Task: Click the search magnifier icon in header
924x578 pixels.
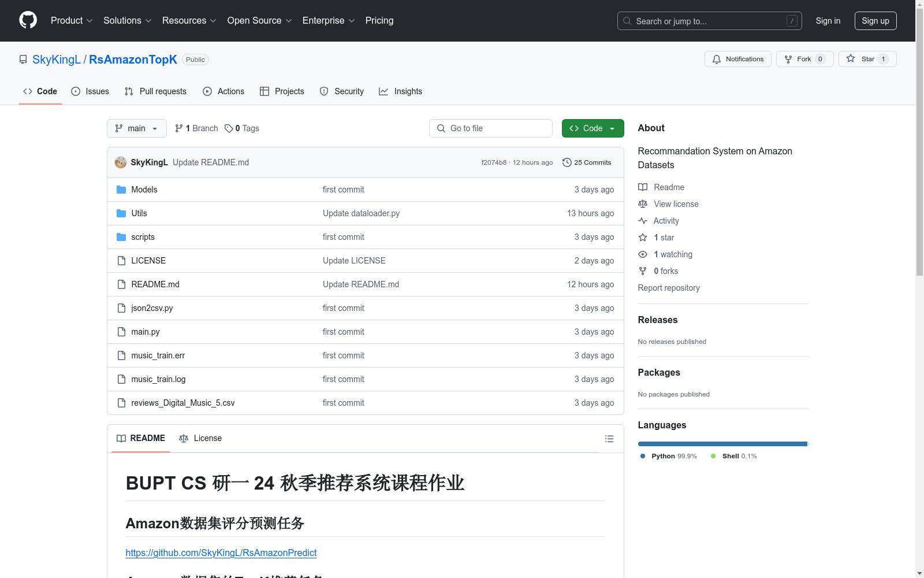Action: coord(627,21)
